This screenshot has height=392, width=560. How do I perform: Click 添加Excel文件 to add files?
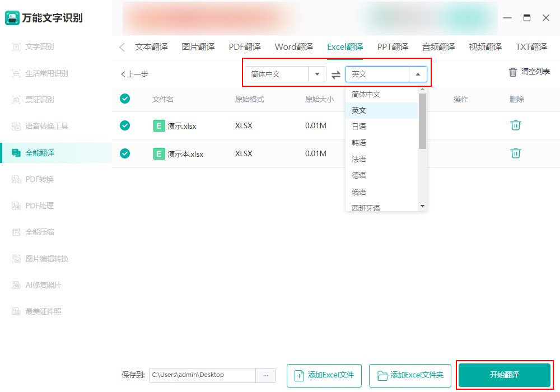point(324,376)
